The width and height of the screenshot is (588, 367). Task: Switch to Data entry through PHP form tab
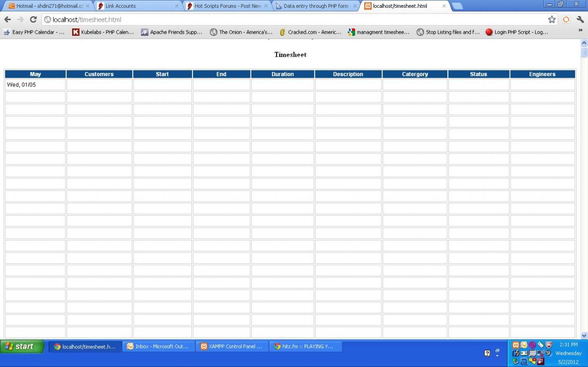pyautogui.click(x=316, y=6)
